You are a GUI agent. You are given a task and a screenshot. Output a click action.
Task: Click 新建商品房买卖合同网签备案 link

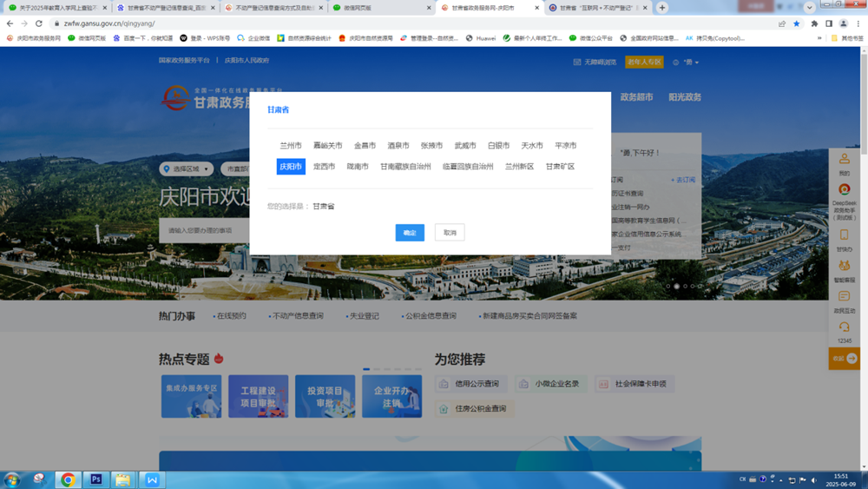point(529,316)
